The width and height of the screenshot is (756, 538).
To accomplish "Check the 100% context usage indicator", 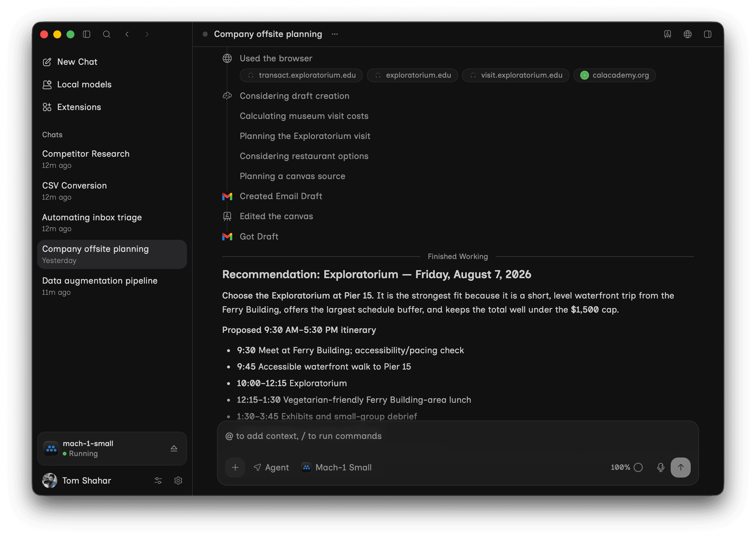I will (x=627, y=468).
